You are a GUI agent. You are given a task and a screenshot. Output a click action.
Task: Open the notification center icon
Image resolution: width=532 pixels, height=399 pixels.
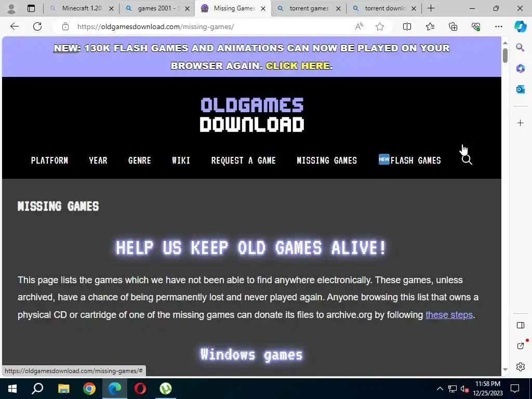click(x=515, y=389)
